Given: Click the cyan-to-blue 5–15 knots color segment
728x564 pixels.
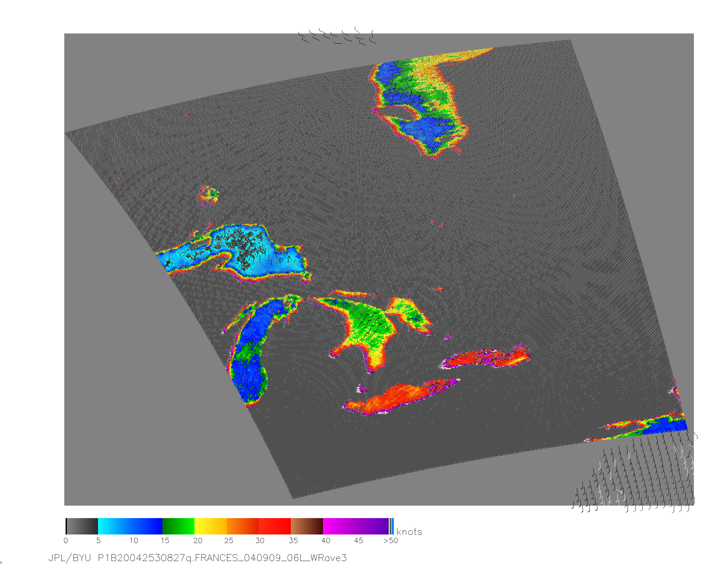Looking at the screenshot, I should click(x=130, y=526).
